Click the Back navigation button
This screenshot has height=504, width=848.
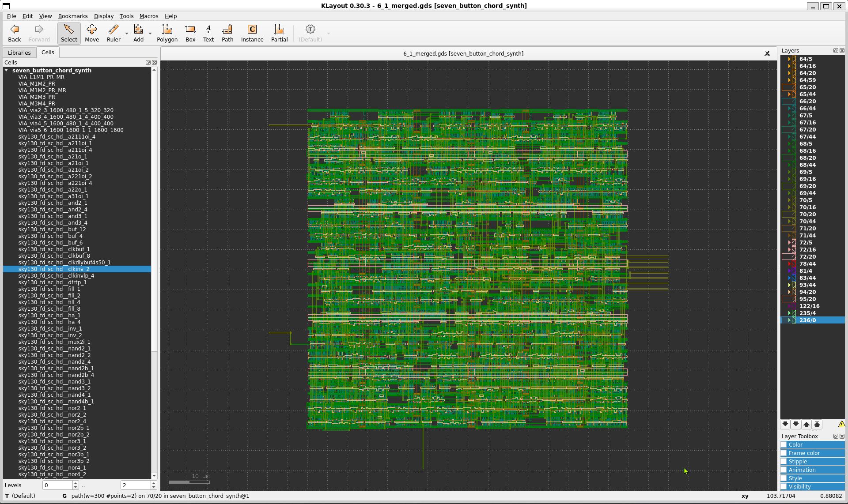tap(15, 33)
